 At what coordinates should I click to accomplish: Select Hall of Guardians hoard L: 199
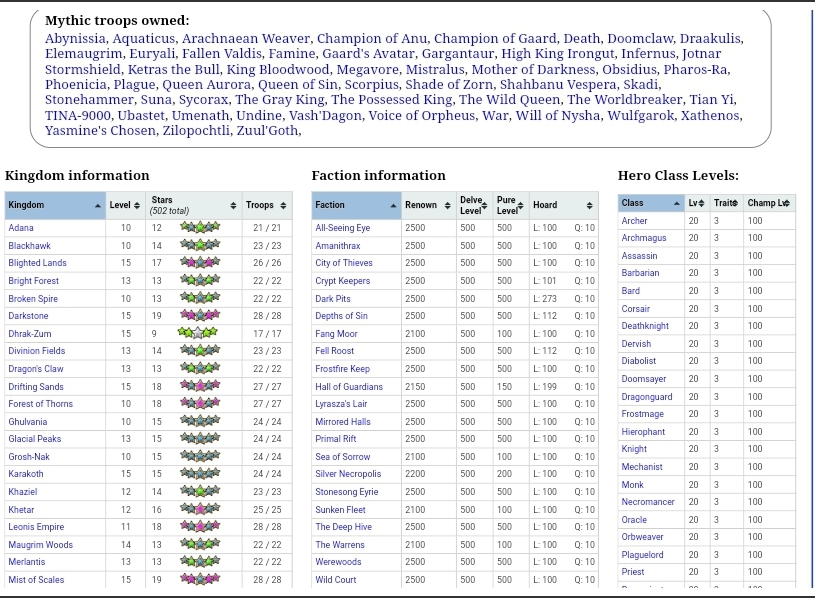[545, 387]
